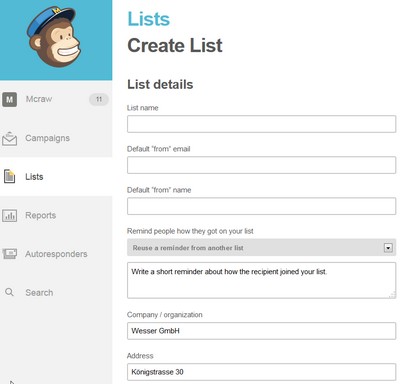Open the Campaigns envelope icon
The image size is (400, 384).
coord(9,138)
